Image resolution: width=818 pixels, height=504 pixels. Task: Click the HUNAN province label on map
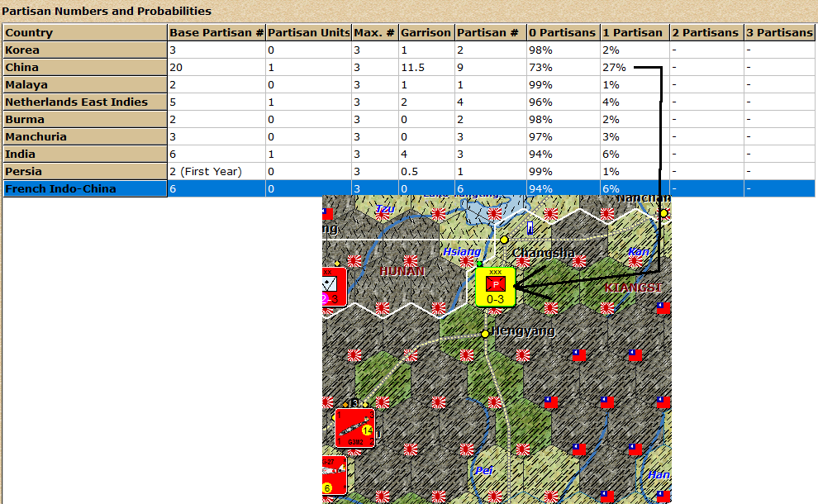[402, 271]
